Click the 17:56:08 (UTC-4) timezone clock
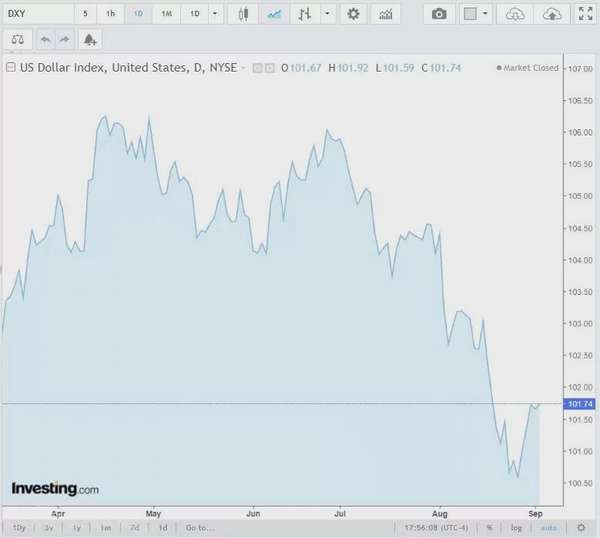Viewport: 600px width, 538px height. (436, 528)
